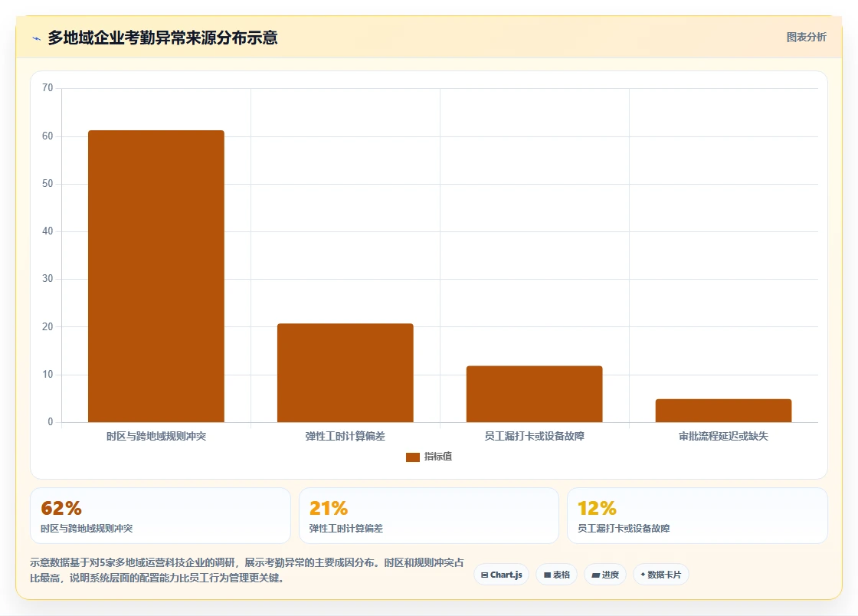
Task: Click the 数据卡片 tag chip
Action: click(661, 575)
